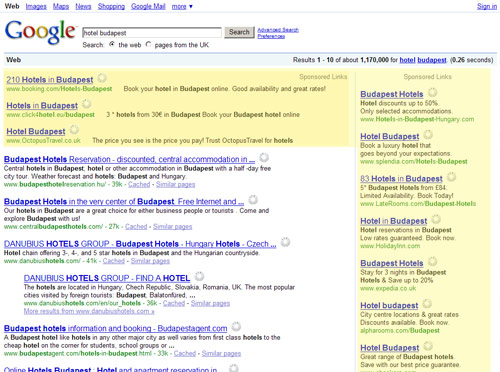500x372 pixels.
Task: Click circle icon by splendia 'Hotel Budapest' ad
Action: click(428, 135)
